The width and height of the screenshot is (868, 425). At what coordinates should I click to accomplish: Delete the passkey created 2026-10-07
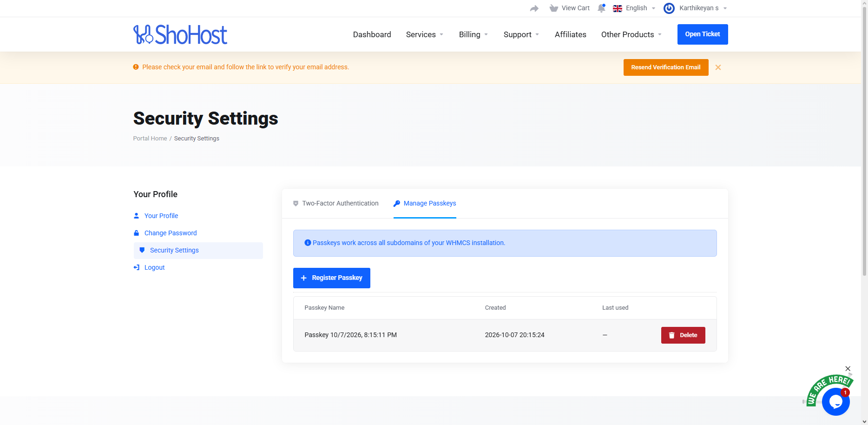click(683, 335)
